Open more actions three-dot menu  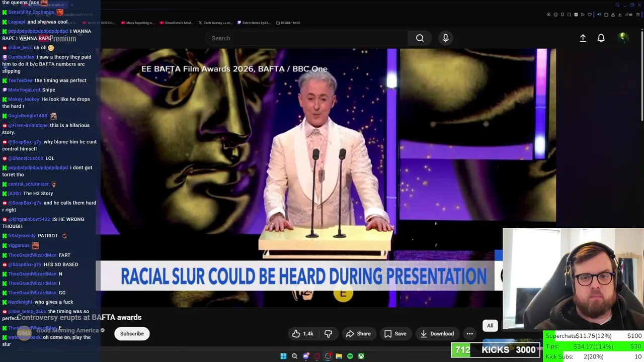469,334
